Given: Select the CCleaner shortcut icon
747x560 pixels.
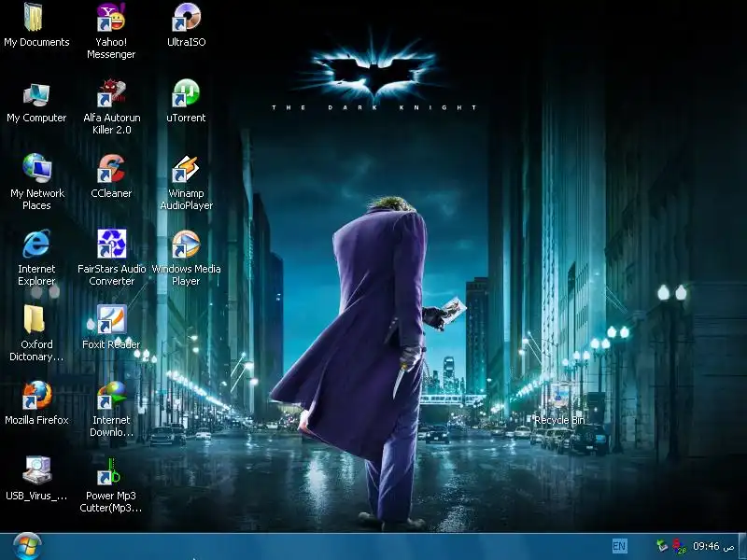Looking at the screenshot, I should pyautogui.click(x=111, y=168).
